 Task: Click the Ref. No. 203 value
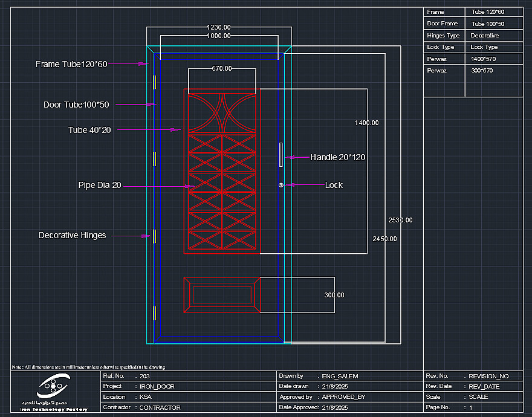coord(144,377)
